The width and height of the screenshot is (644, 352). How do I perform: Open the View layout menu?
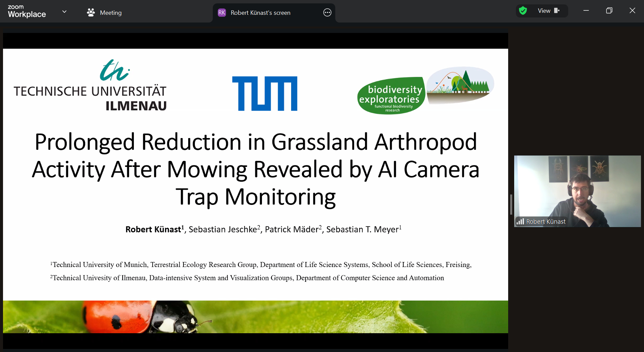click(x=544, y=11)
